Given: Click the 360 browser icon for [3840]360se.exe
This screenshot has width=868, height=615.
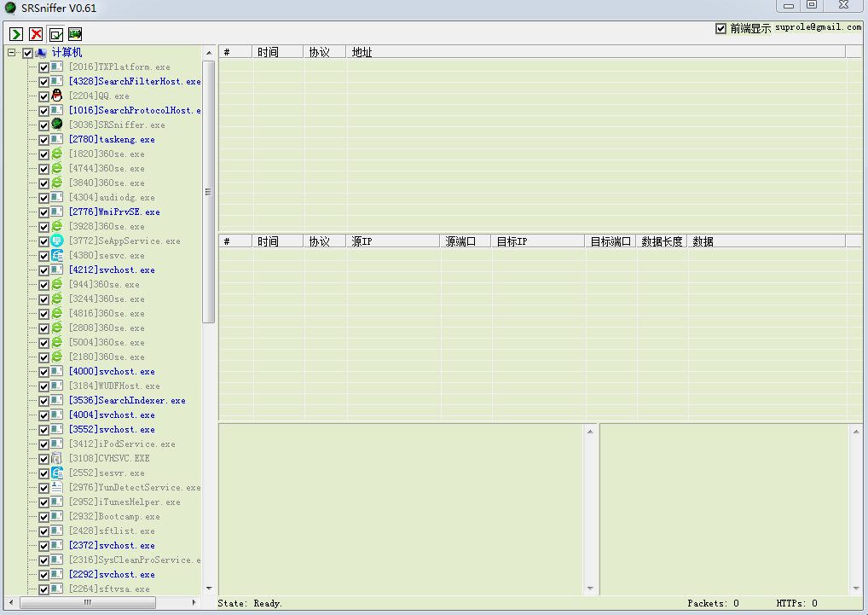Looking at the screenshot, I should click(x=57, y=183).
